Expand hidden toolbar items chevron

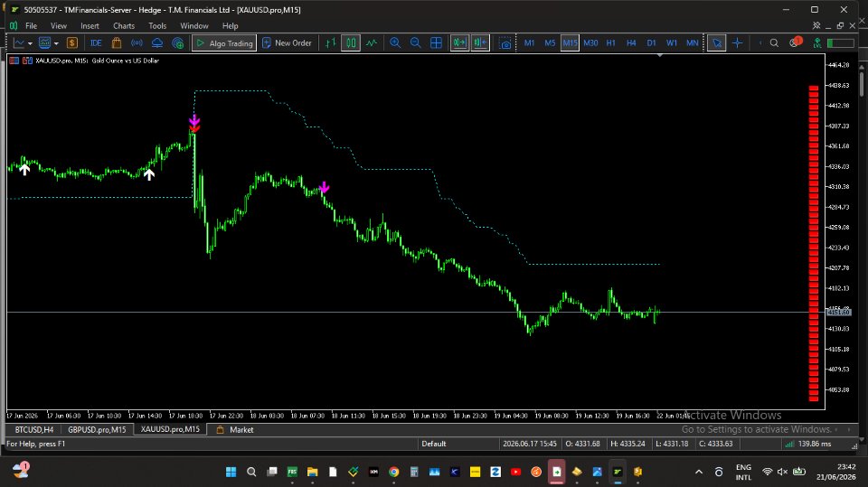tap(760, 42)
